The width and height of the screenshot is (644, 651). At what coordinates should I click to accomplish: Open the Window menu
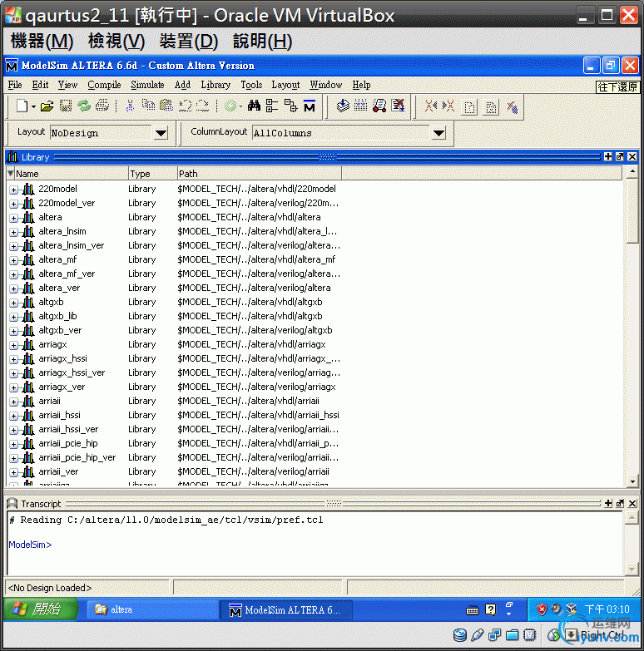coord(325,85)
